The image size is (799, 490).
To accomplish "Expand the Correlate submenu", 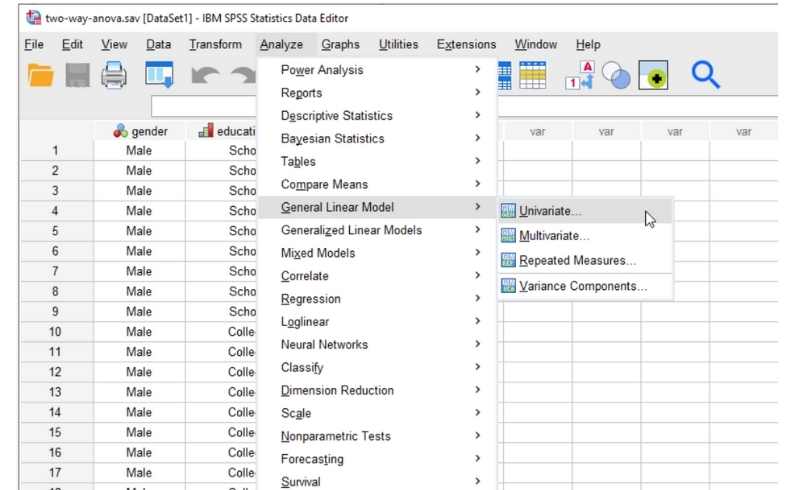I will coord(378,276).
